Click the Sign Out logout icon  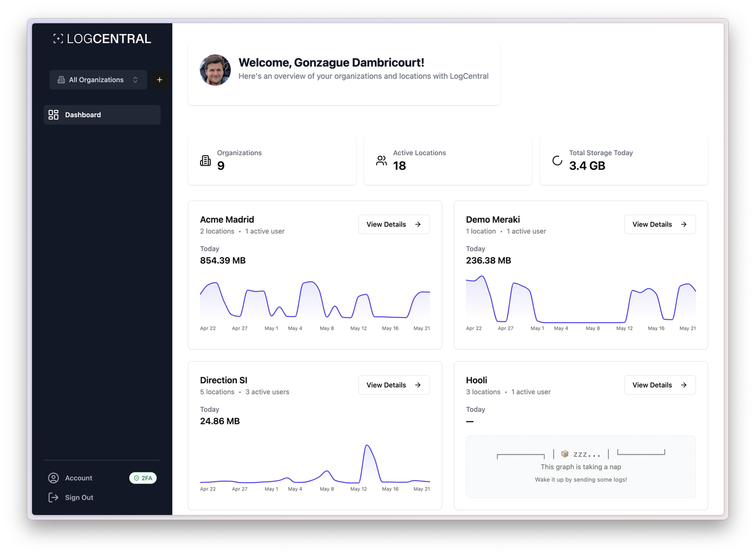[53, 497]
